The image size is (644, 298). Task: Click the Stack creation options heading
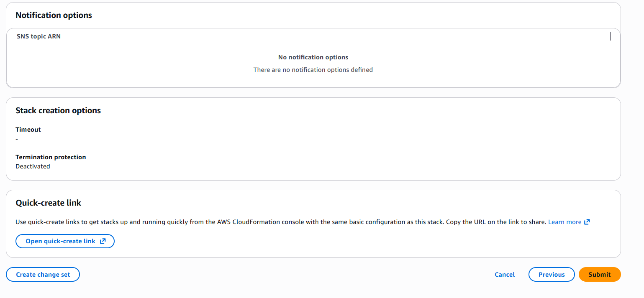(x=58, y=110)
